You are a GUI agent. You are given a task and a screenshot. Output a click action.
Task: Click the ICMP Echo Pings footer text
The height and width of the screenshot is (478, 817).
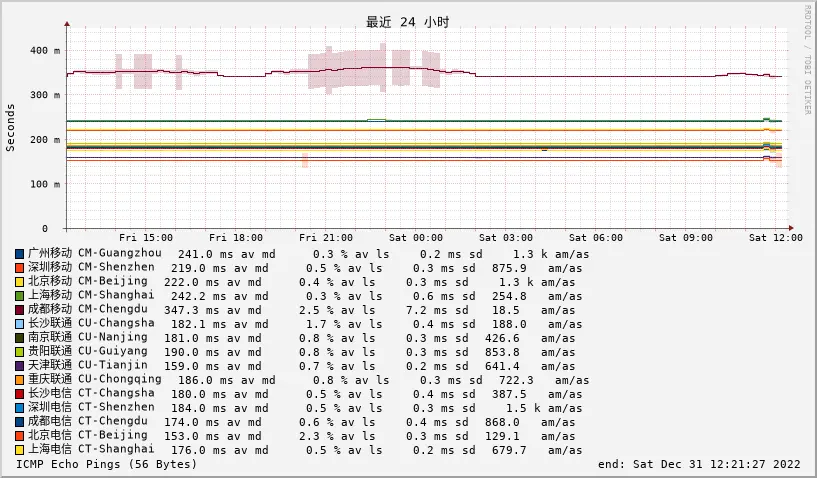tap(107, 464)
